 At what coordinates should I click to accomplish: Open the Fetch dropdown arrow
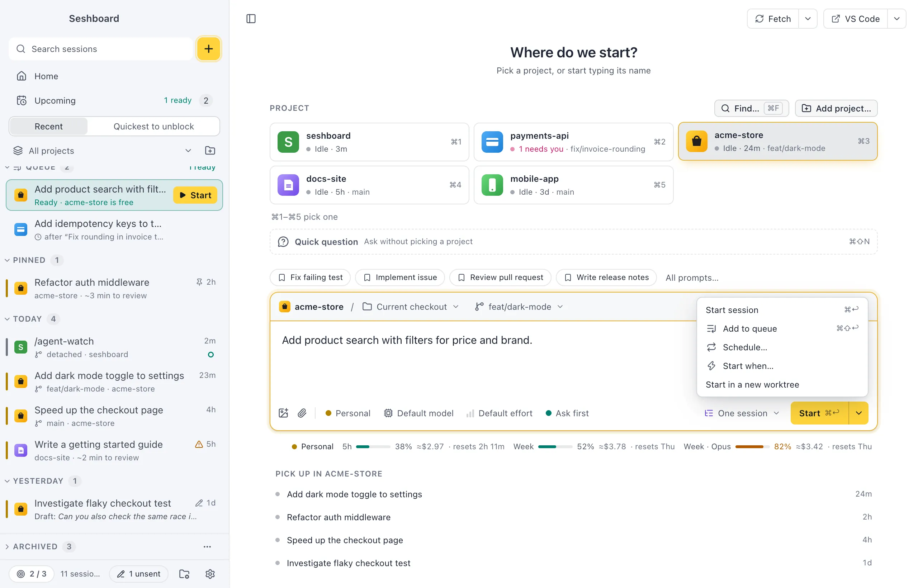coord(808,19)
